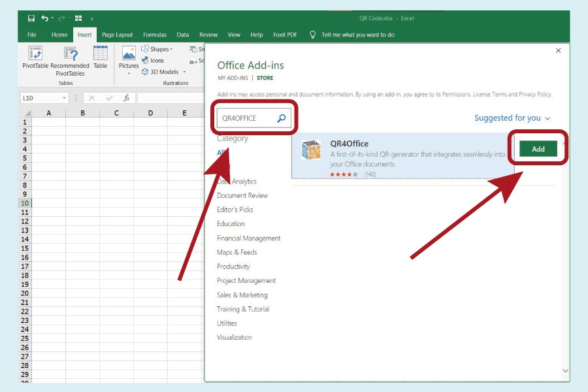Click the Tell me lightbulb search box
This screenshot has width=588, height=392.
coord(352,35)
